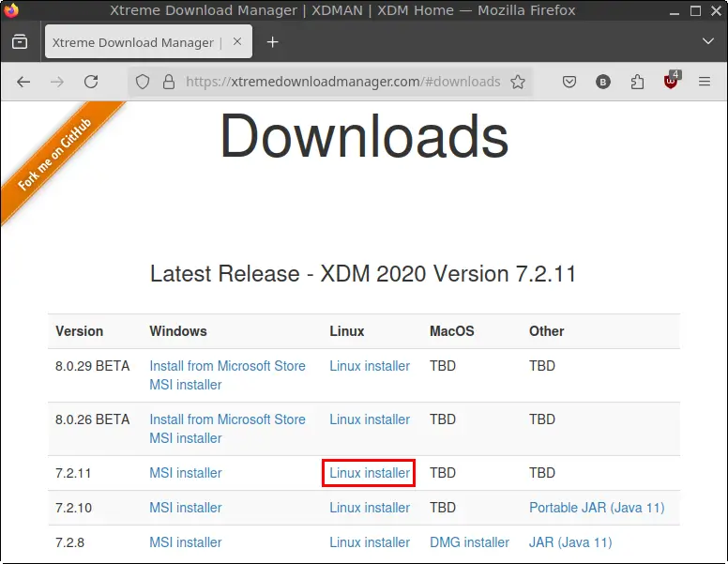Click the MacOS column header
This screenshot has width=728, height=564.
click(452, 331)
